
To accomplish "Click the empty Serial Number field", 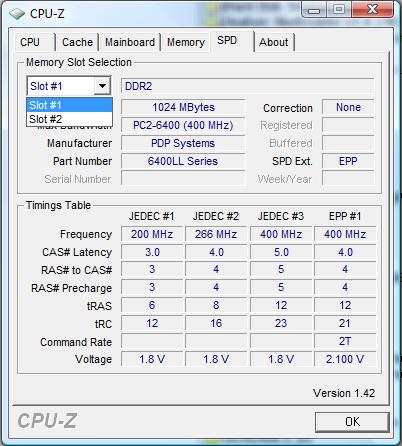I will (x=183, y=178).
